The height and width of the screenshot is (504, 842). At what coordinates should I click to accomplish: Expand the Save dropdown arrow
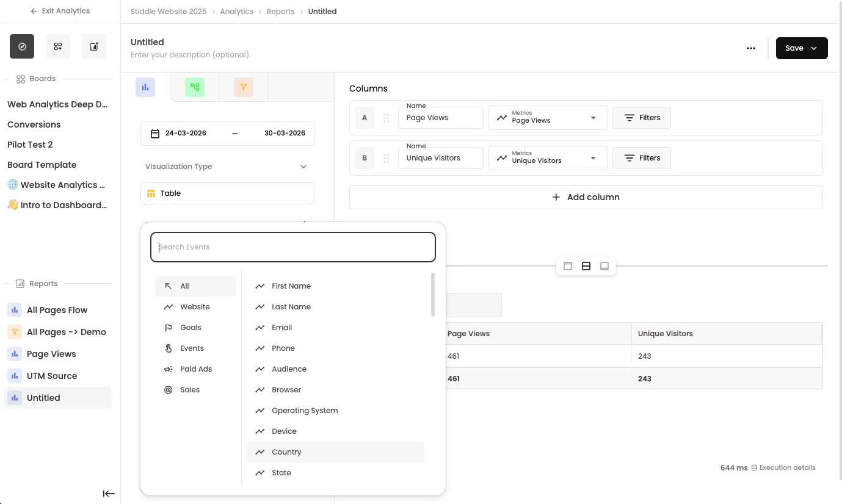point(814,48)
